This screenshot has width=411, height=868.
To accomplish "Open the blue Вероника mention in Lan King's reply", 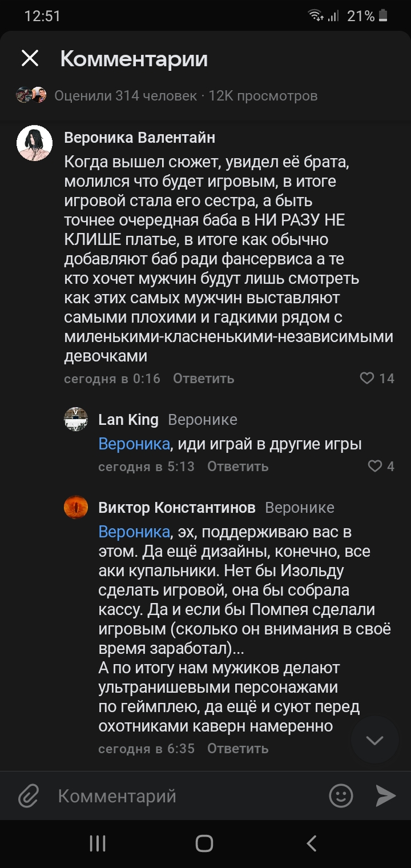I will click(x=134, y=444).
